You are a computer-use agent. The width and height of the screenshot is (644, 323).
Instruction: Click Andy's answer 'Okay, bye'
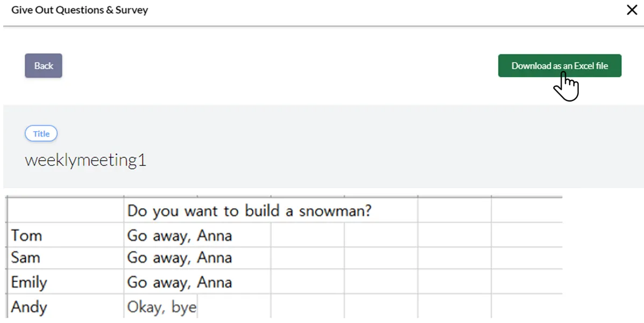click(161, 307)
